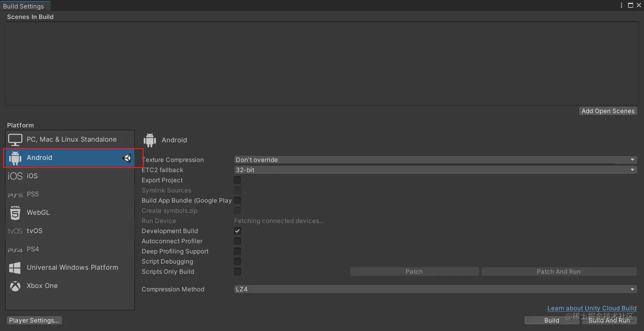Click the Patch button

tap(414, 272)
